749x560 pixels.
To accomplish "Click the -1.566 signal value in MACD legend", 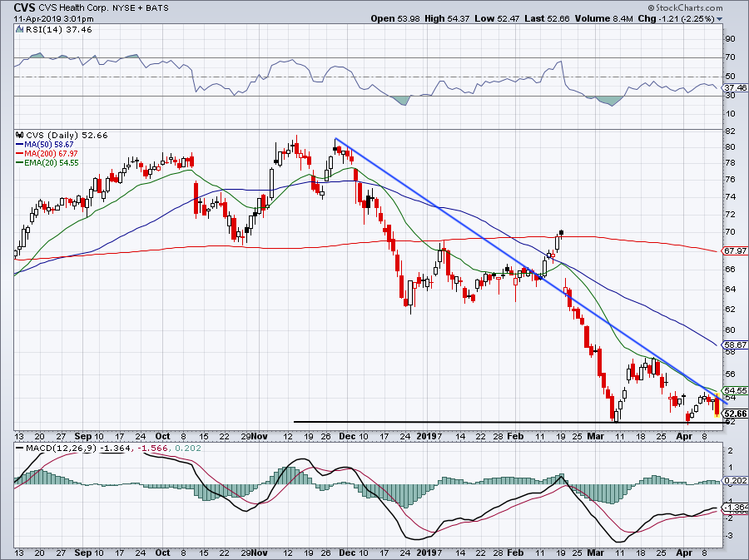I will (154, 448).
